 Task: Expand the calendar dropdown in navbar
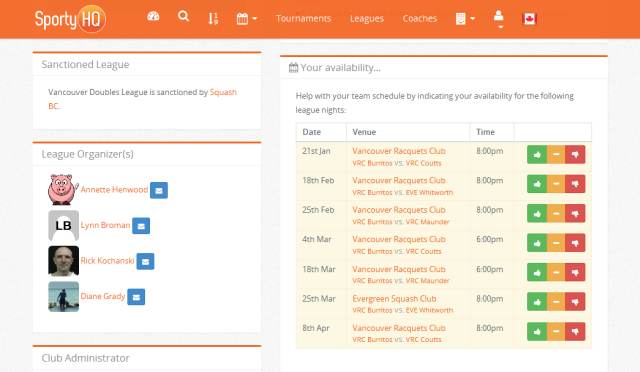click(247, 19)
